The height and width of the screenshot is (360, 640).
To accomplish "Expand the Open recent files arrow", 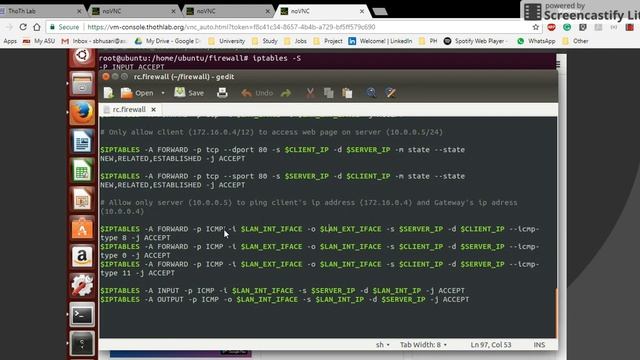I will (x=163, y=93).
